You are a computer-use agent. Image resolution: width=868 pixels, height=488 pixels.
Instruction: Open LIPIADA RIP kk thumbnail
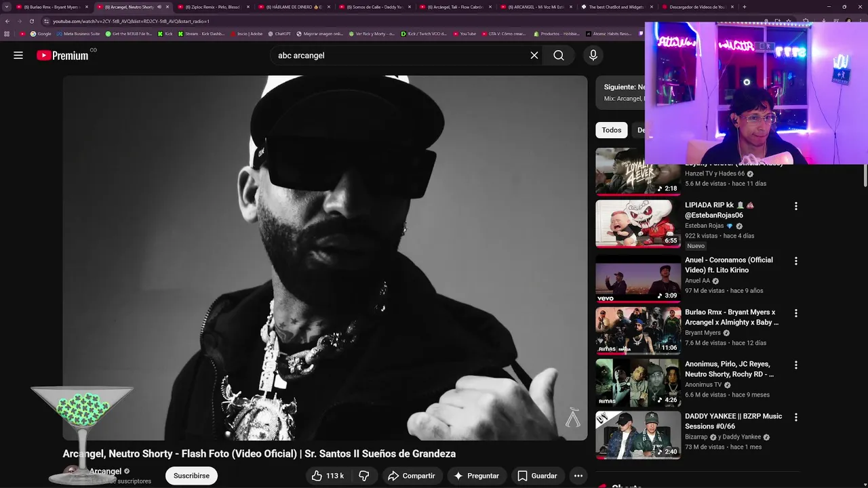(638, 224)
